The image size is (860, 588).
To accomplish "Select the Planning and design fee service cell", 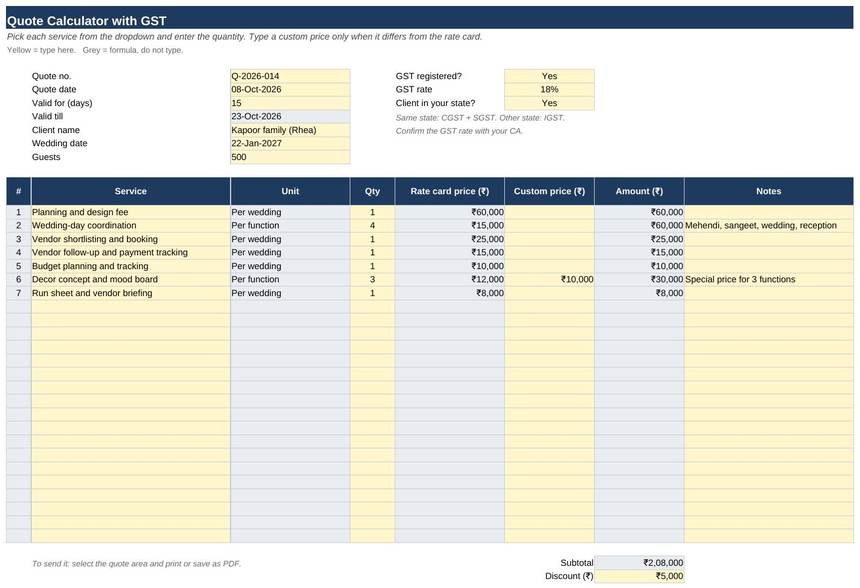I will point(131,212).
